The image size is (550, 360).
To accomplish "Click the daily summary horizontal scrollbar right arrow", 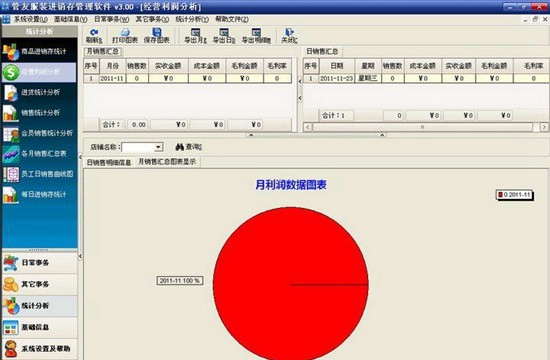I will tap(544, 127).
